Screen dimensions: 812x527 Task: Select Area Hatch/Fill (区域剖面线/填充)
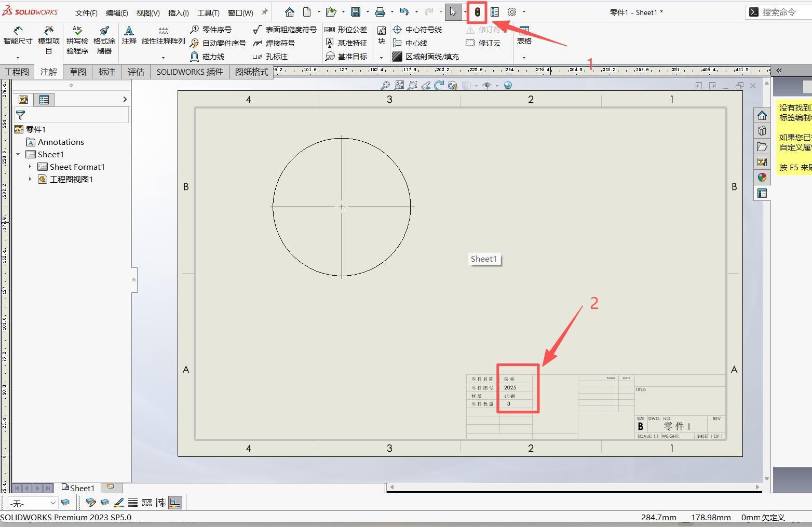tap(426, 57)
